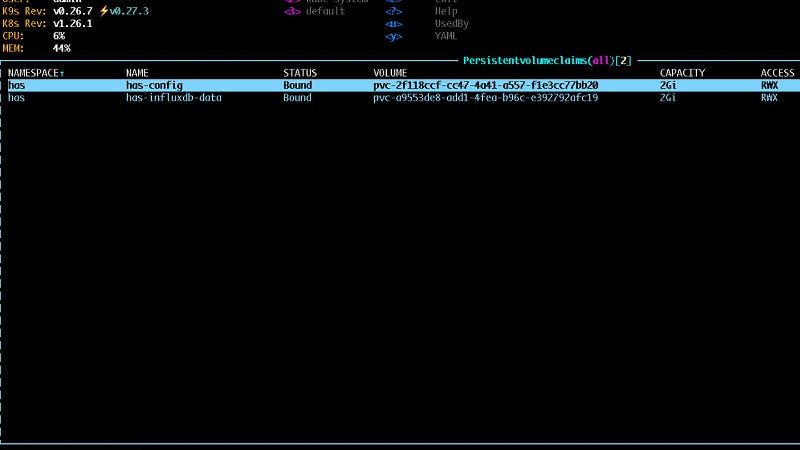The height and width of the screenshot is (450, 800).
Task: Select the <3> default namespace shortcut
Action: click(315, 11)
